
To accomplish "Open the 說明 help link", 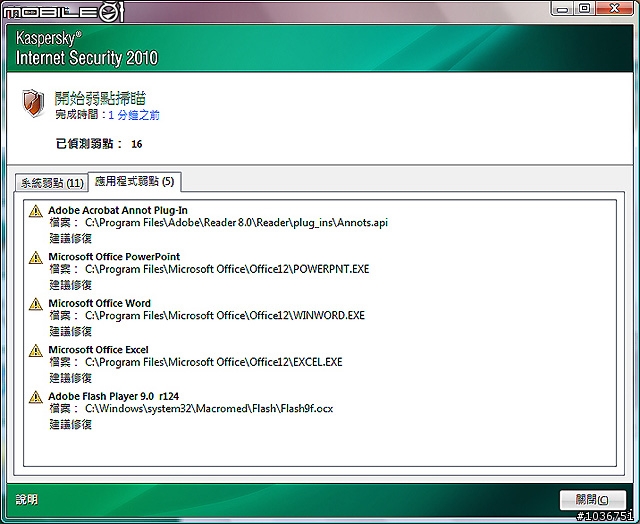I will click(27, 499).
